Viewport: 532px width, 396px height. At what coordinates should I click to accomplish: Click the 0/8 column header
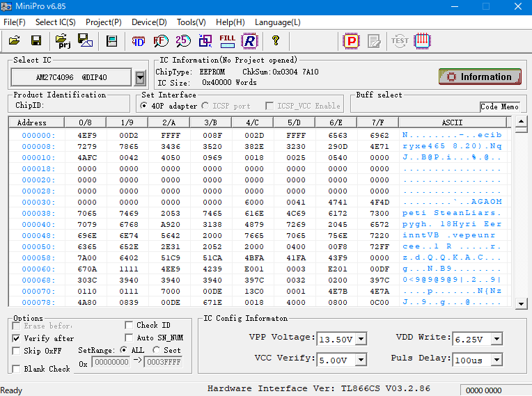85,122
